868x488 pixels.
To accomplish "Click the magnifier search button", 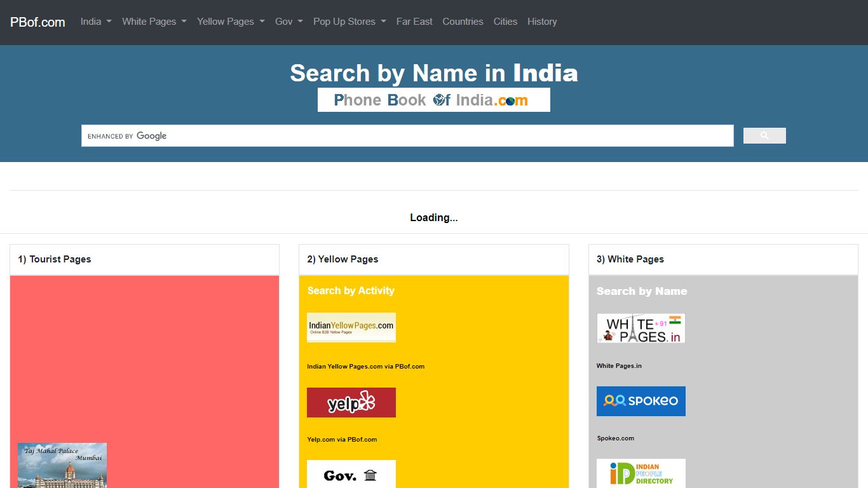I will tap(764, 136).
